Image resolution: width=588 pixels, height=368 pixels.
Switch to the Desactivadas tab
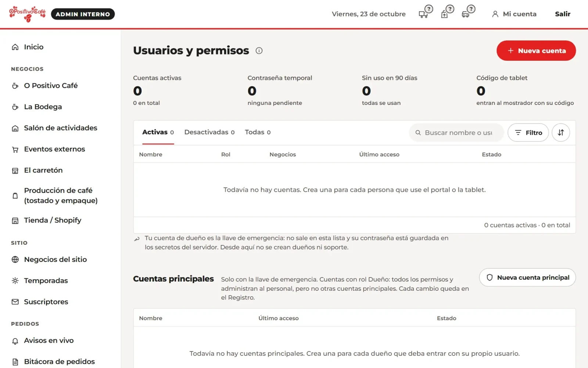(209, 132)
